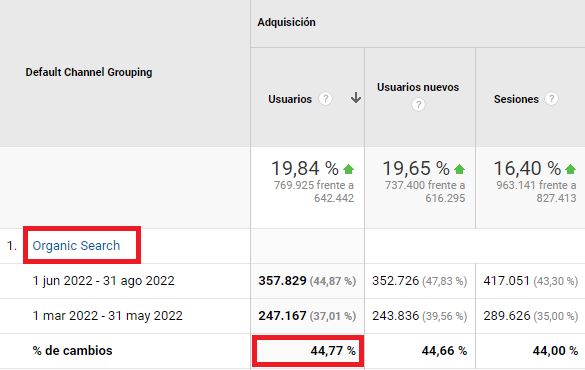Image resolution: width=585 pixels, height=370 pixels.
Task: Select row 1 mar 2022 - 31 may 2022
Action: point(107,316)
